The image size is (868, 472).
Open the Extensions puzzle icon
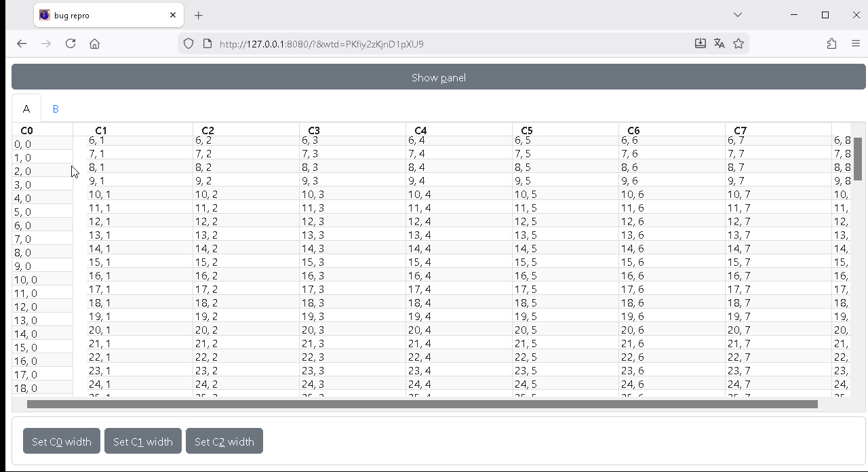[831, 43]
